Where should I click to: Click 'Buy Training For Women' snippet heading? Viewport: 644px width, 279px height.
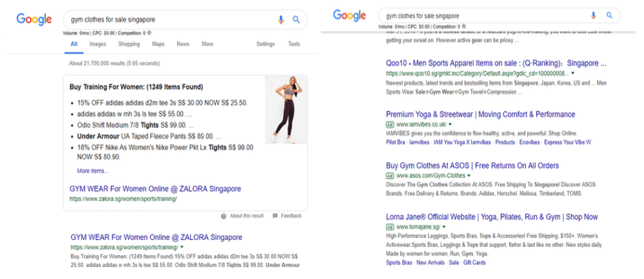(x=136, y=87)
